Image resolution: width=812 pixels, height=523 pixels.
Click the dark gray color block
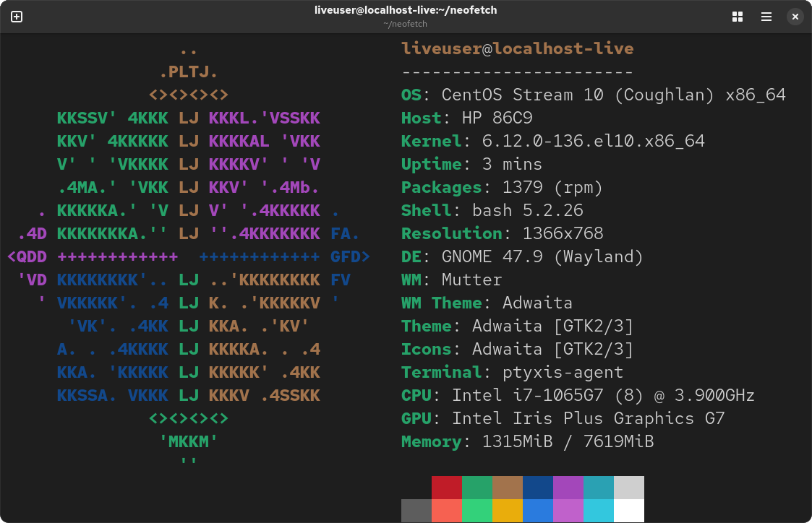click(x=416, y=511)
